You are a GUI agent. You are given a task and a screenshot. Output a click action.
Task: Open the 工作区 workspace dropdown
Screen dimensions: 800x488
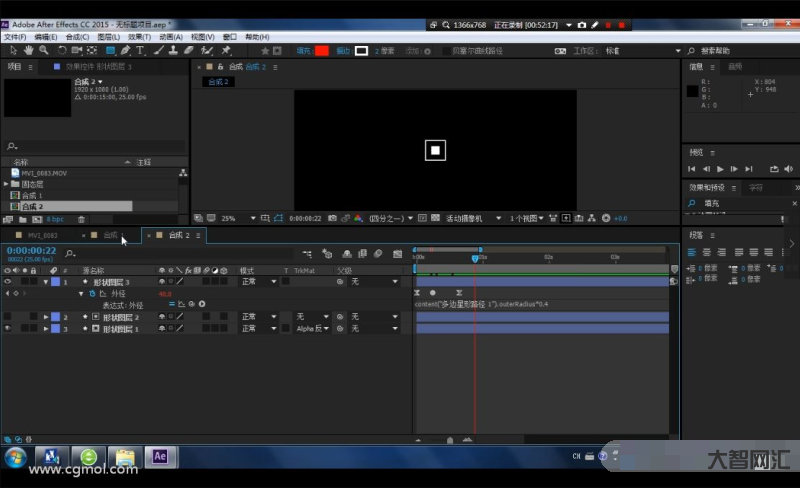[x=643, y=51]
